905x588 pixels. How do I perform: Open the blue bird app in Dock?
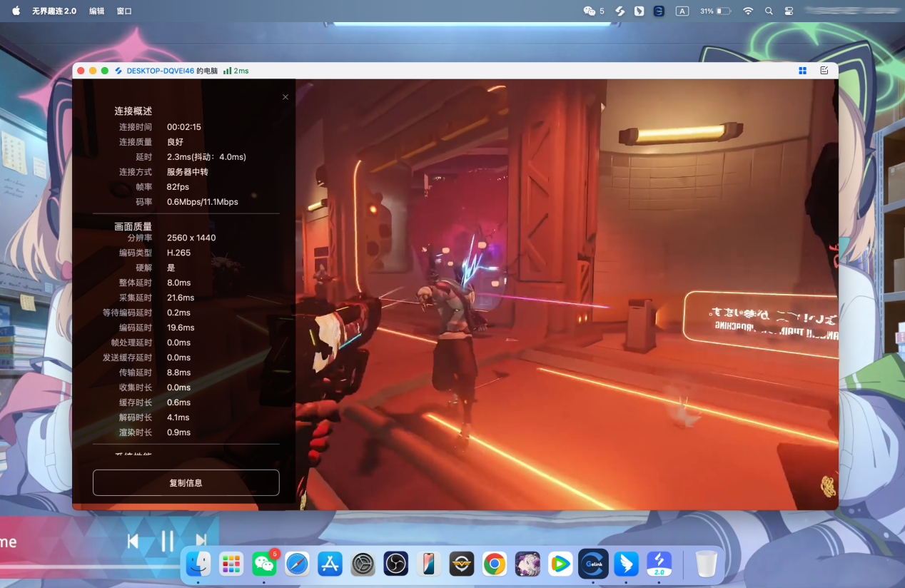(x=627, y=564)
